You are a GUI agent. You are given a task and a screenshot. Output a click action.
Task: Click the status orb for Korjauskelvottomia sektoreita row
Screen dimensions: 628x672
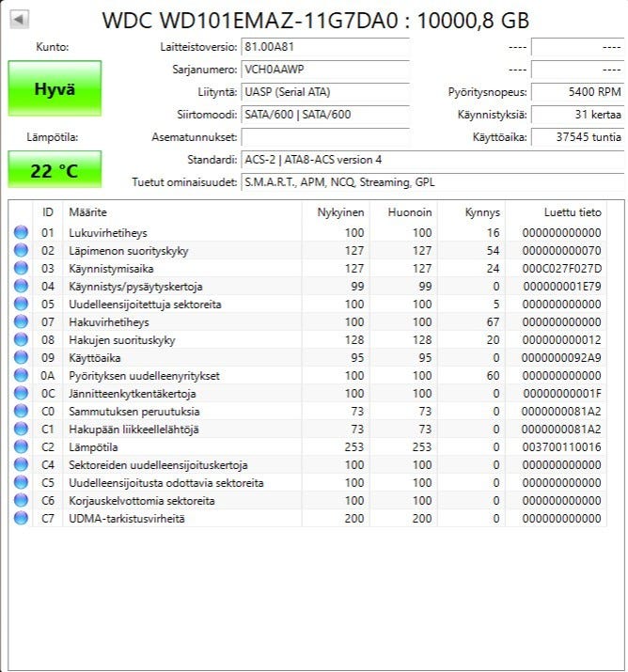(x=21, y=500)
